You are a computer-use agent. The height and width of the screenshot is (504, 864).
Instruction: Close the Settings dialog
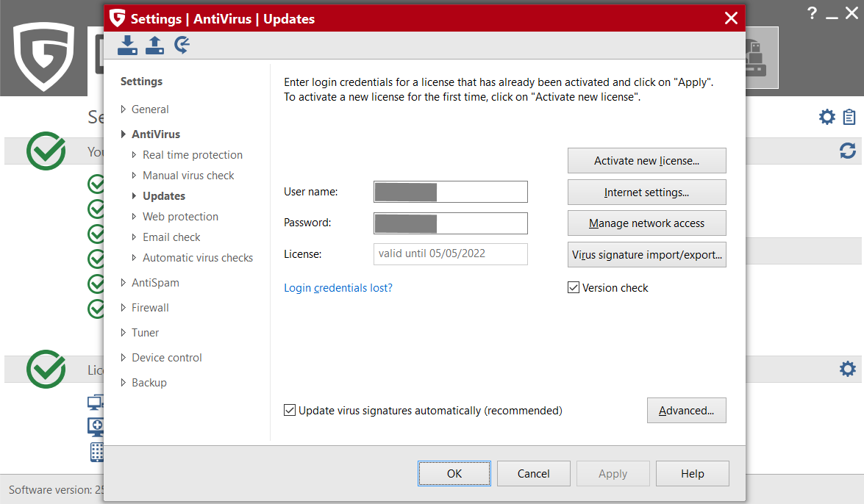point(731,18)
